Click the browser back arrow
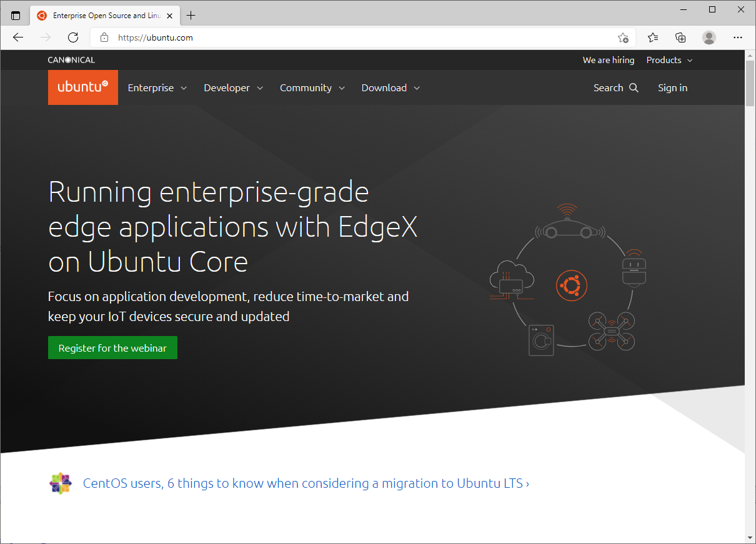Image resolution: width=756 pixels, height=544 pixels. pos(18,37)
